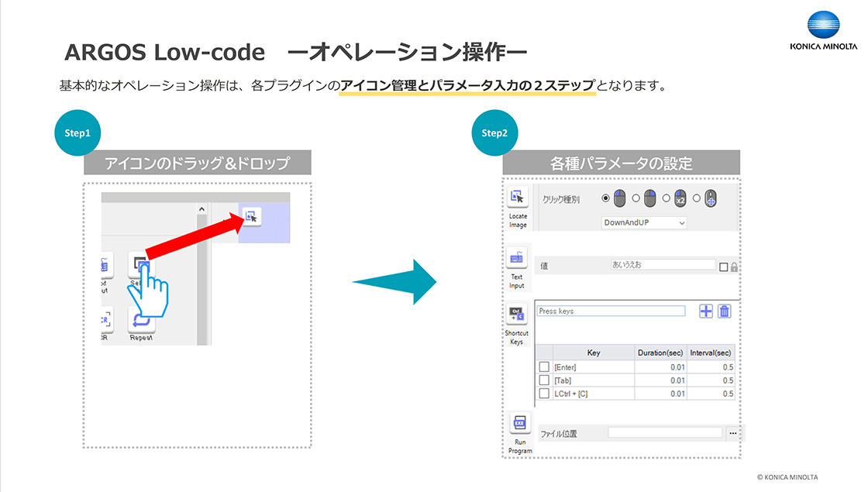Tick the checkbox for [Enter] key row
The image size is (868, 492).
click(544, 366)
